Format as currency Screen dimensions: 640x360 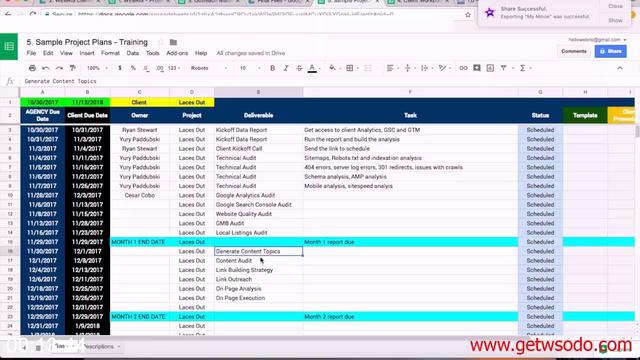point(120,68)
